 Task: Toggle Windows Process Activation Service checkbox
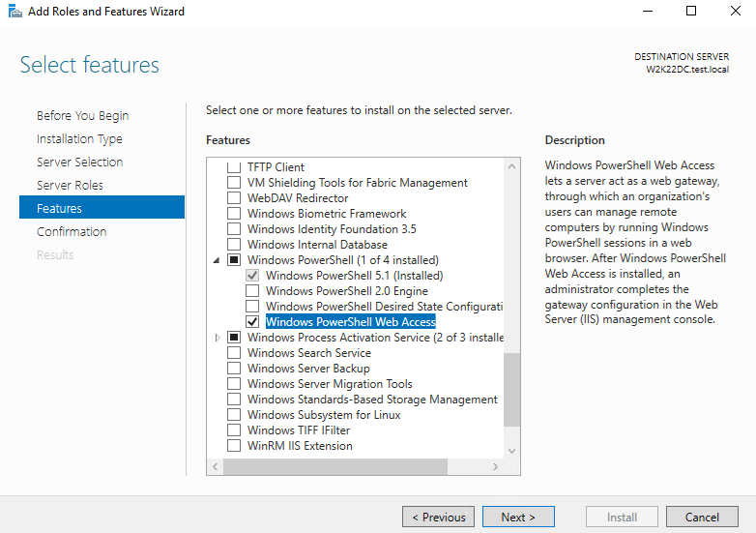click(x=234, y=337)
